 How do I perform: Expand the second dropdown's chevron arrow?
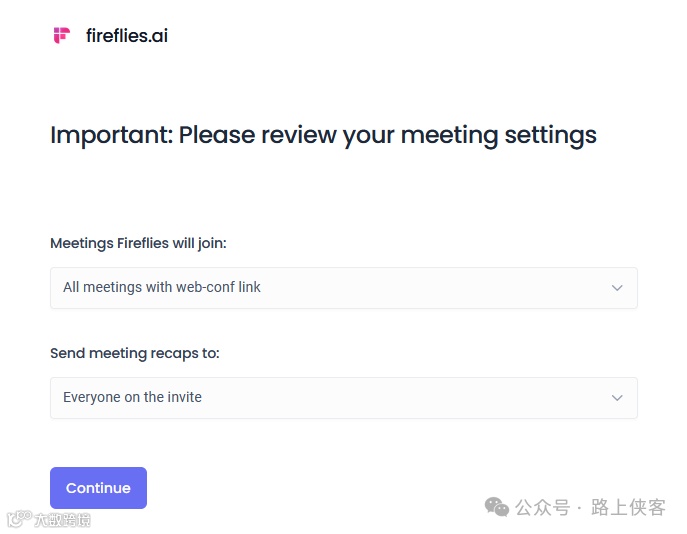[617, 398]
